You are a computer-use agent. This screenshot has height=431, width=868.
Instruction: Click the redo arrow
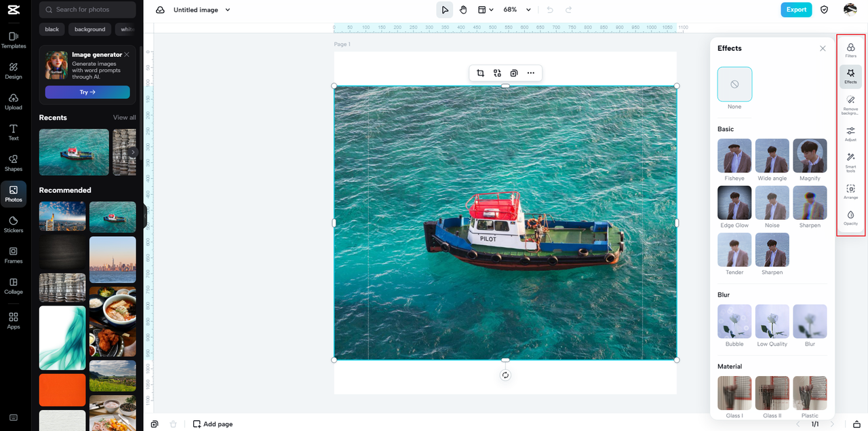[x=568, y=10]
